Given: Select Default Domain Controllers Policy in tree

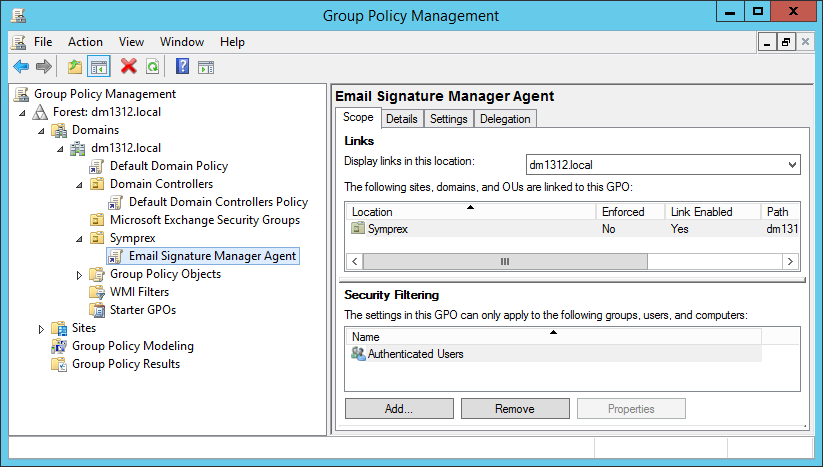Looking at the screenshot, I should [218, 202].
